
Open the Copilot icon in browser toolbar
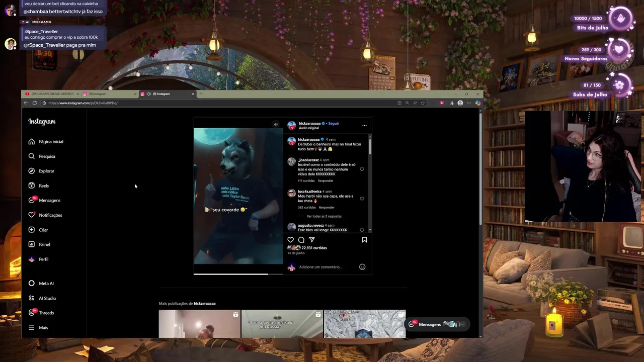[x=478, y=103]
